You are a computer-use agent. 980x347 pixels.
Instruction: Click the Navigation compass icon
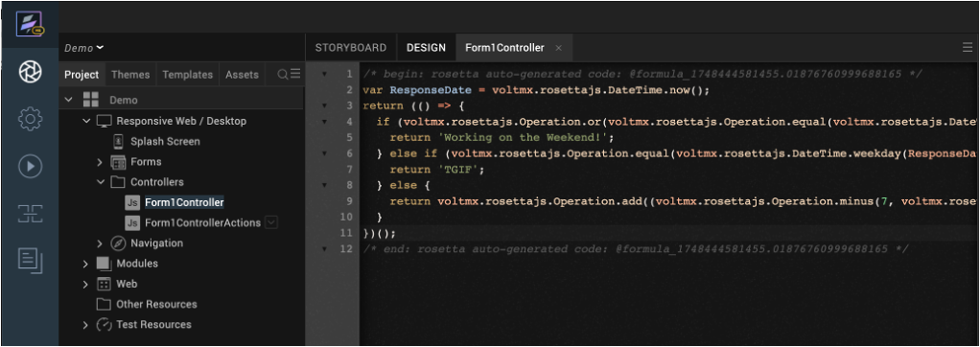[118, 243]
